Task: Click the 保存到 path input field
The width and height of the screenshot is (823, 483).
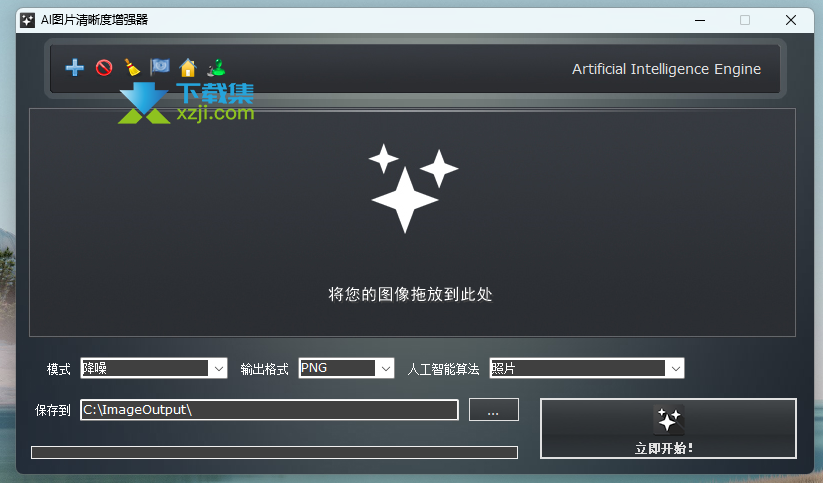Action: [x=269, y=410]
